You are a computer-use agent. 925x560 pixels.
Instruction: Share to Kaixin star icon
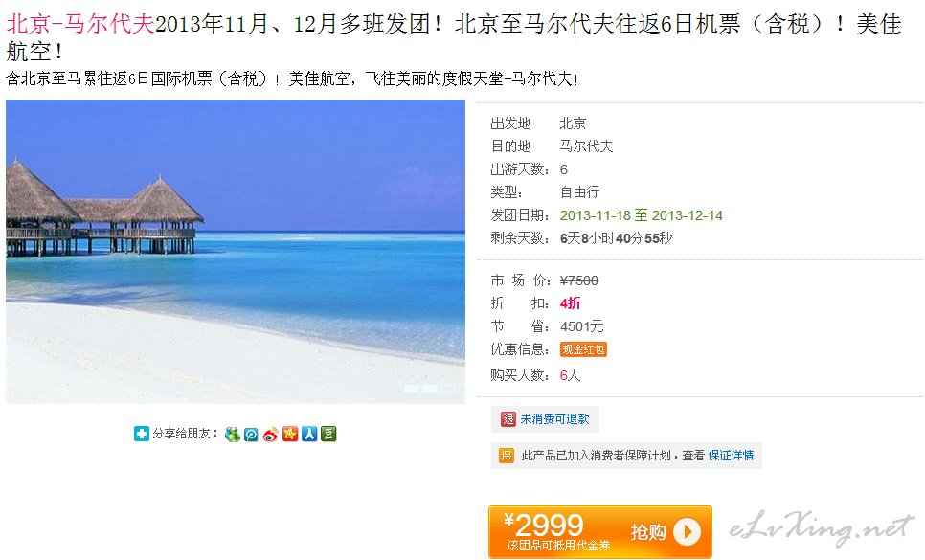[x=289, y=435]
